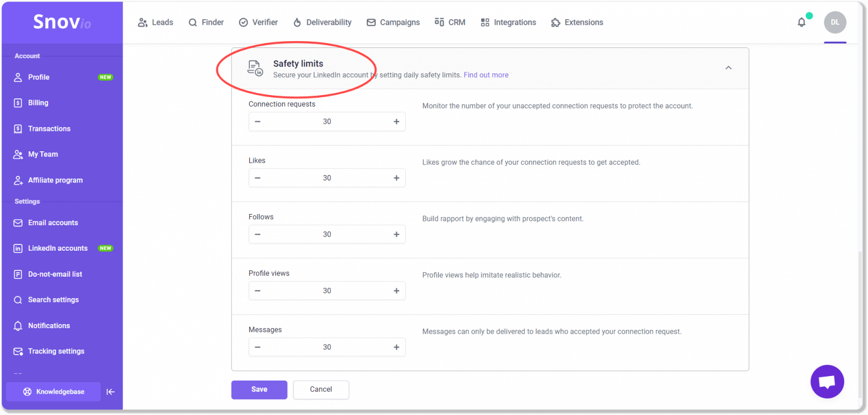This screenshot has height=415, width=868.
Task: Open the Knowledgebase button
Action: [x=53, y=392]
